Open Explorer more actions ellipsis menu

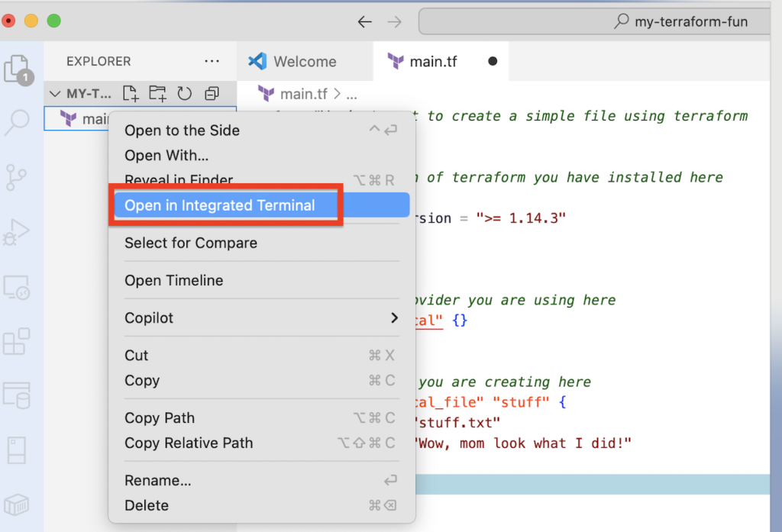point(212,61)
